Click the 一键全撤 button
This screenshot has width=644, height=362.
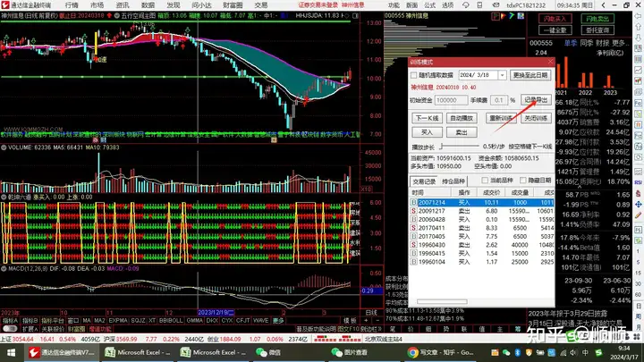(x=555, y=30)
